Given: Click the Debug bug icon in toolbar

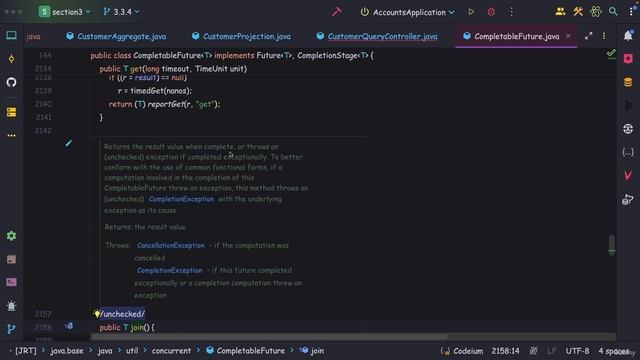Looking at the screenshot, I should (x=491, y=12).
